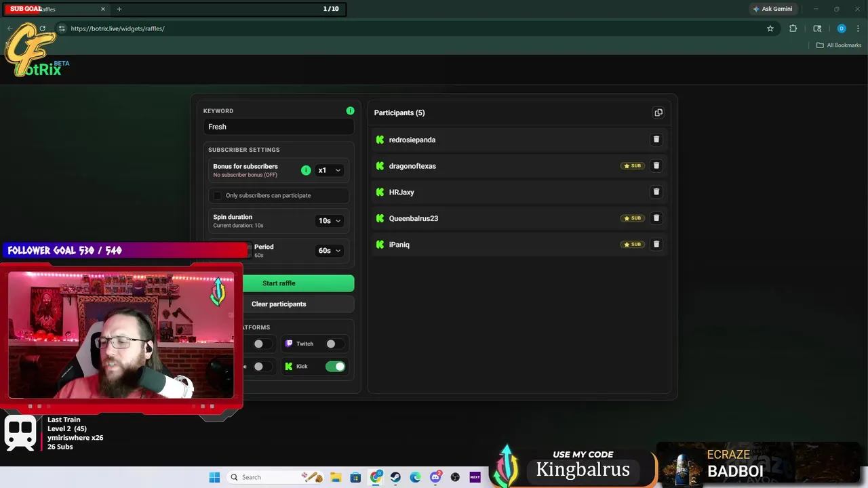Select participant redrosiepanda name
Image resolution: width=868 pixels, height=488 pixels.
pyautogui.click(x=412, y=140)
